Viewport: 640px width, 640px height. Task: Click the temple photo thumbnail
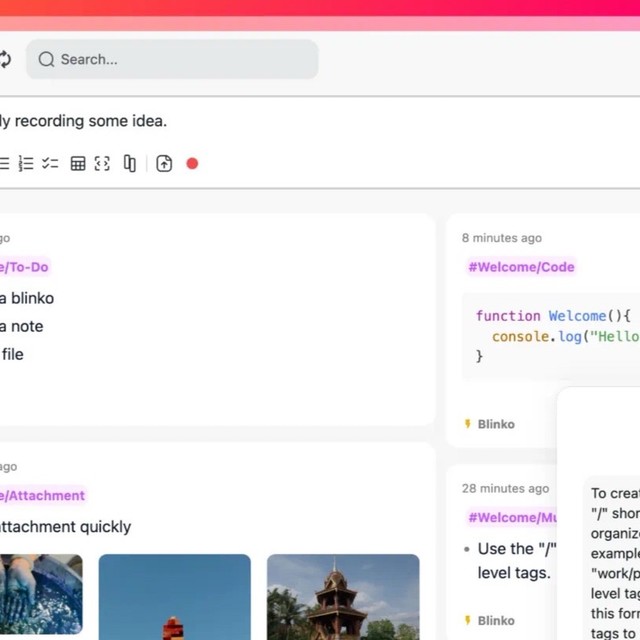click(x=343, y=597)
